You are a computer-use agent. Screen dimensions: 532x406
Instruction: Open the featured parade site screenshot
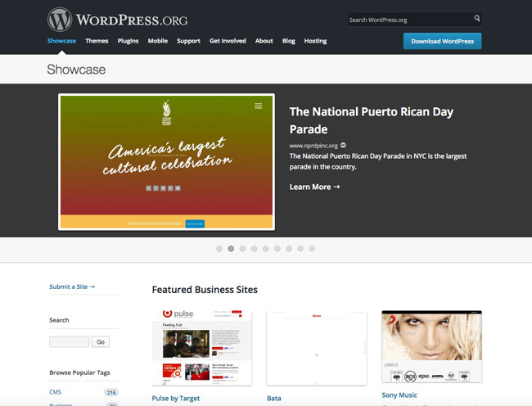click(x=167, y=162)
